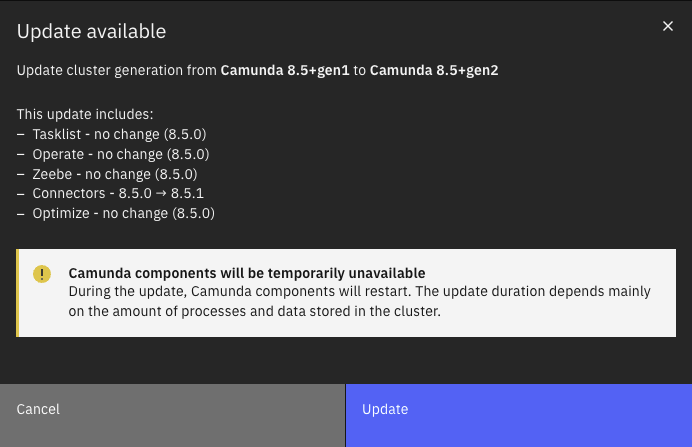Viewport: 692px width, 447px height.
Task: Confirm with the Update button
Action: point(518,409)
